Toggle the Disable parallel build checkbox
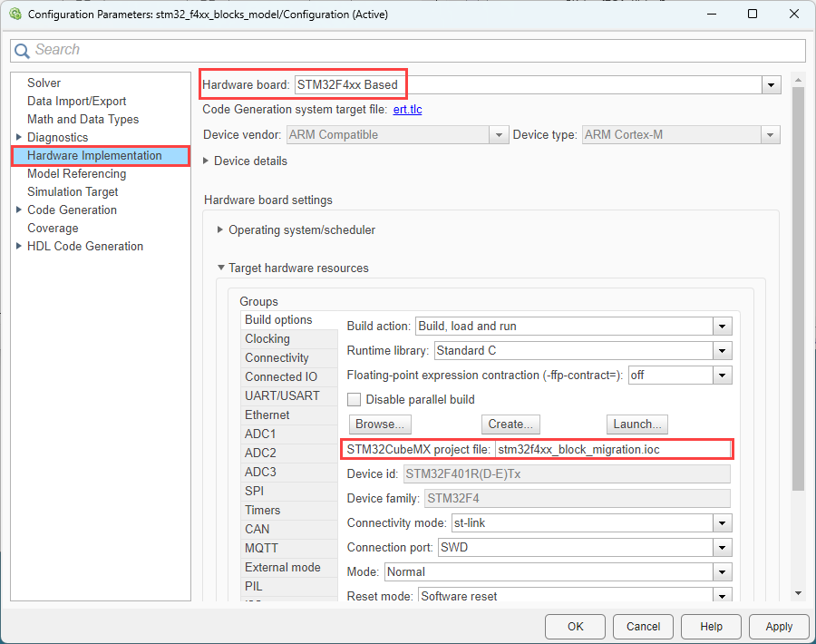Screen dimensions: 816x644 click(x=354, y=399)
